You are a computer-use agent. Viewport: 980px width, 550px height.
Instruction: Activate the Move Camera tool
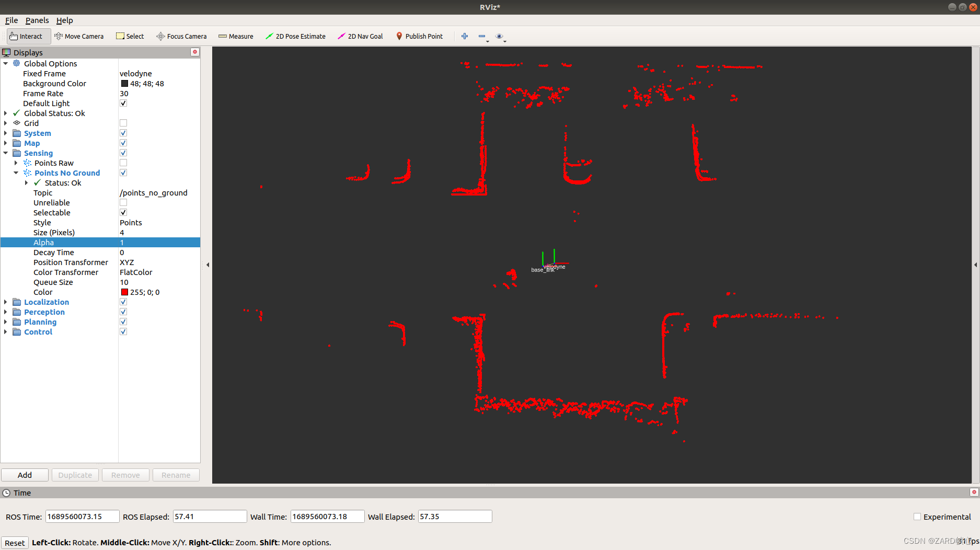coord(79,36)
